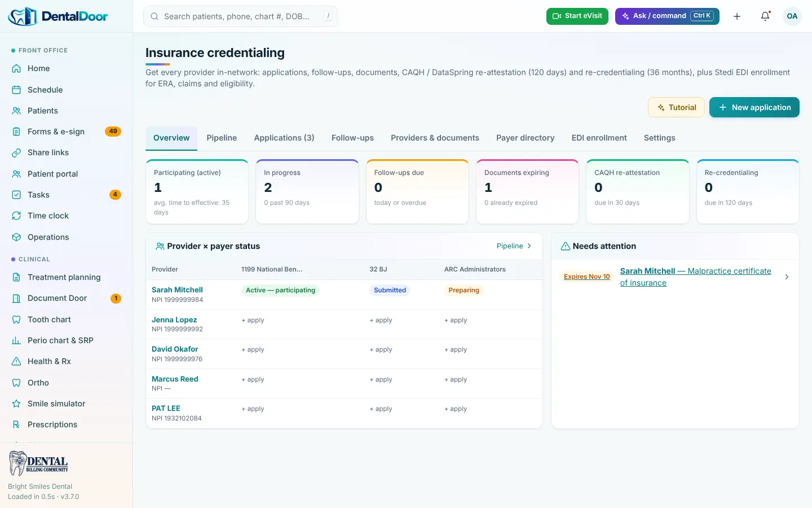Open the CAQH re-attestation stat card
Screen dimensions: 812x508
pos(638,191)
